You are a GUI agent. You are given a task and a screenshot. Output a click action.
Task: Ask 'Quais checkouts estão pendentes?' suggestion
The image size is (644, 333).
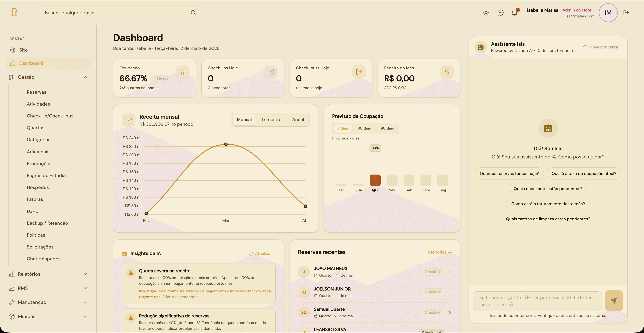coord(548,189)
